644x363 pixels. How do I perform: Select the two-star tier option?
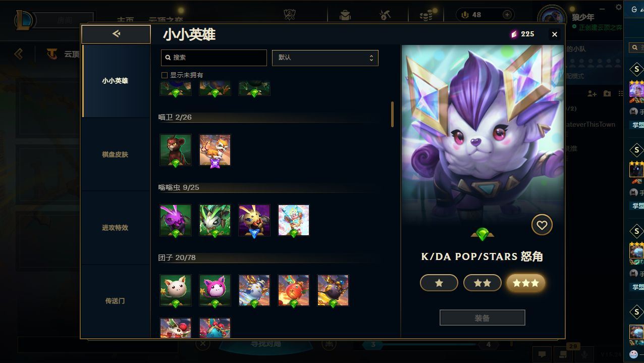click(482, 283)
